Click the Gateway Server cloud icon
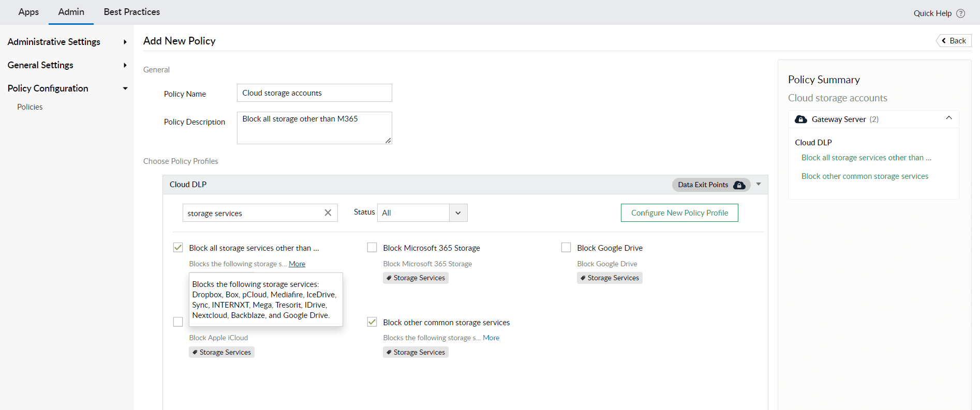Viewport: 980px width, 410px height. point(800,119)
